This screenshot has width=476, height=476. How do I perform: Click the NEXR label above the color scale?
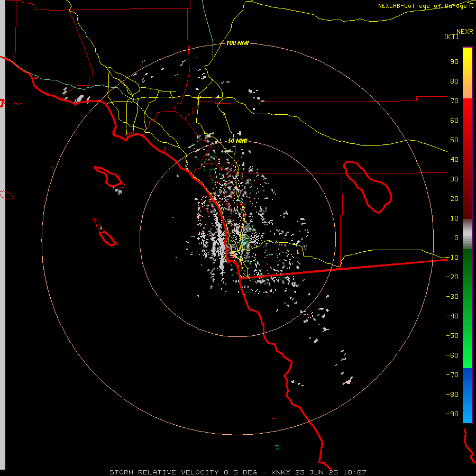pos(465,32)
